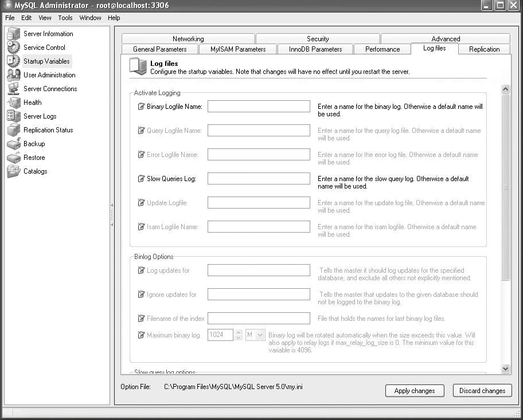Open the Window menu
The width and height of the screenshot is (523, 420).
[x=90, y=18]
